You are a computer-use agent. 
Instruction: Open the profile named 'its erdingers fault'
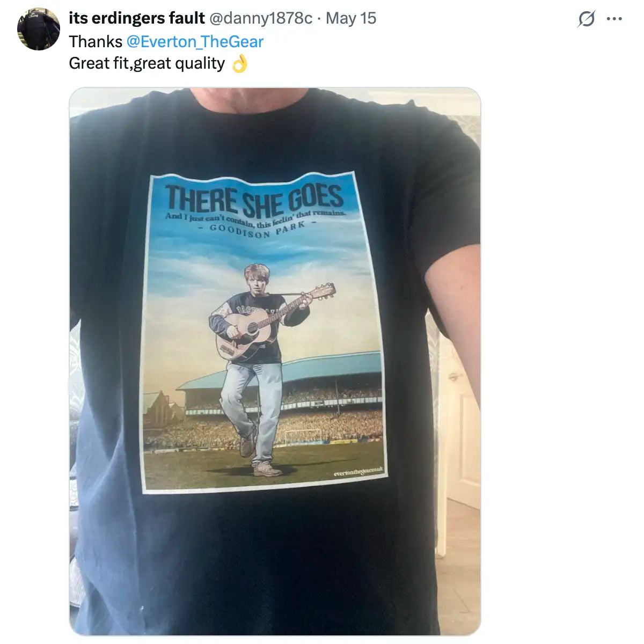click(137, 18)
